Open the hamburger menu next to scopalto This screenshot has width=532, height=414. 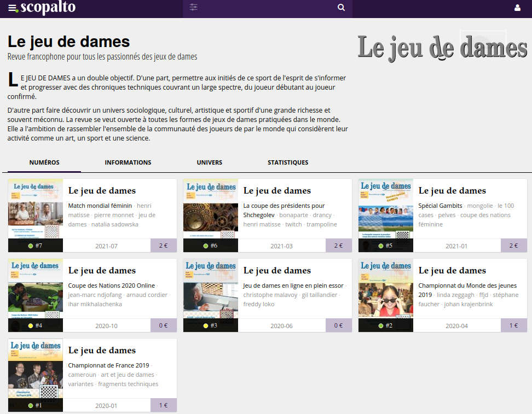(x=13, y=8)
